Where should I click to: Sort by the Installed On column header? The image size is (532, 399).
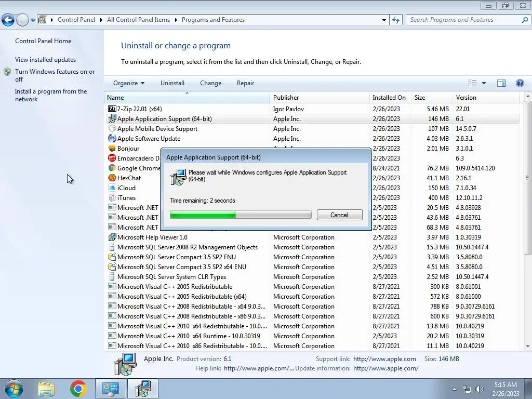coord(391,97)
